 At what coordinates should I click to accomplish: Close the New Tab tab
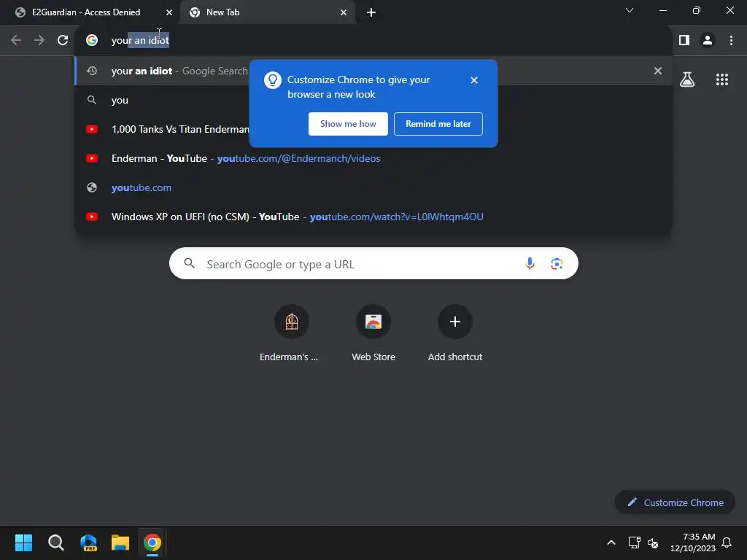point(344,12)
